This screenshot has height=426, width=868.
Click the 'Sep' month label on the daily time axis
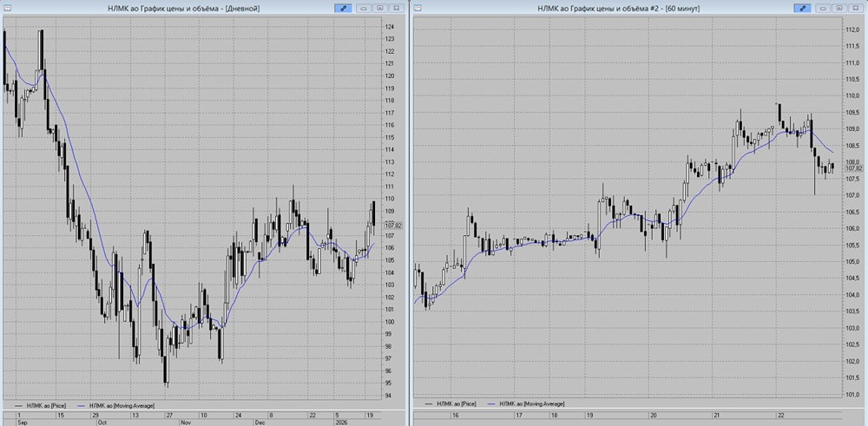tap(21, 422)
